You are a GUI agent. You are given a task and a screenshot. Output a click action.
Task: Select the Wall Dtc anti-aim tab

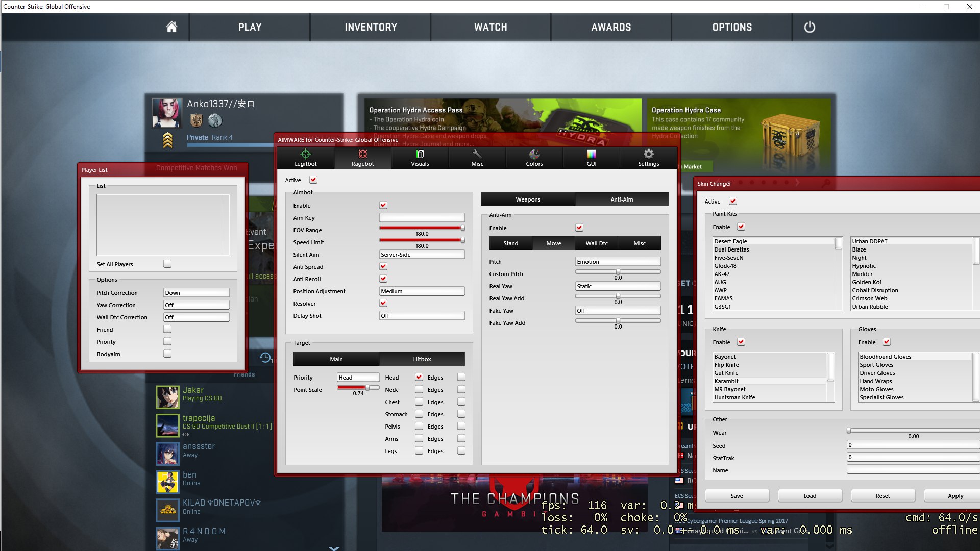coord(597,243)
